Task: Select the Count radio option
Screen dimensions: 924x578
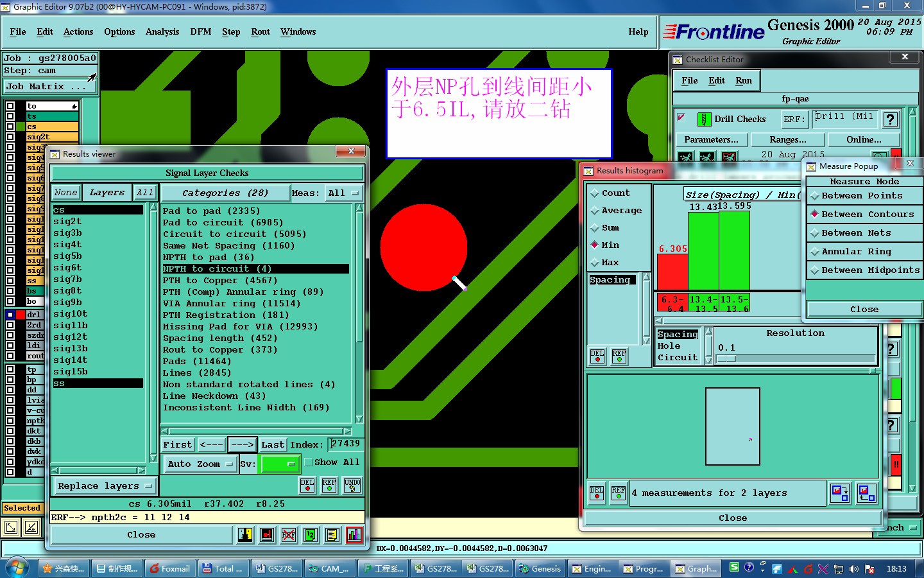Action: 595,193
